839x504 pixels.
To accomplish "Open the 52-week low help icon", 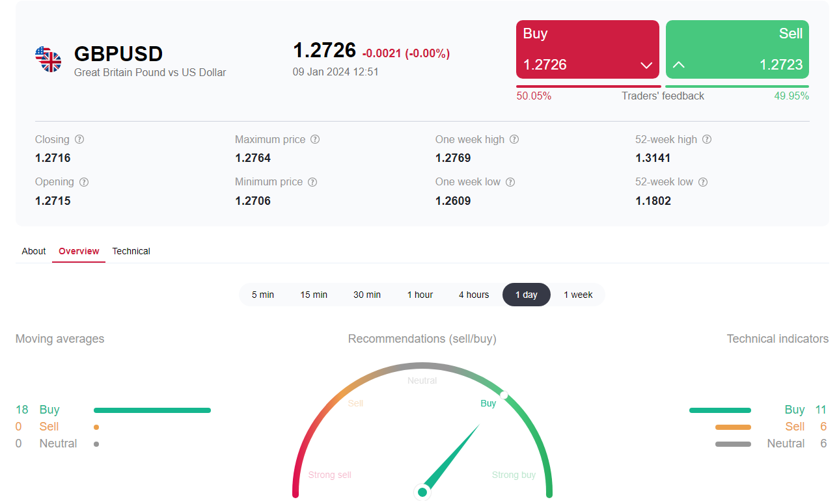I will 703,182.
